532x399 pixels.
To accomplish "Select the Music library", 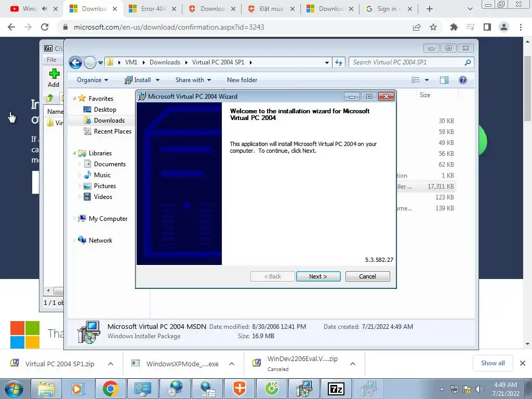I will [102, 175].
